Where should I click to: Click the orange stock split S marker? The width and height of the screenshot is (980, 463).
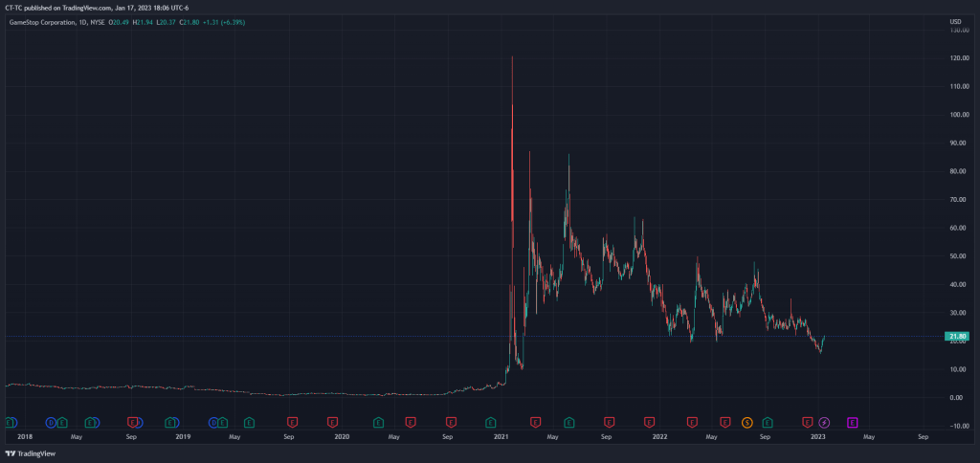[747, 421]
